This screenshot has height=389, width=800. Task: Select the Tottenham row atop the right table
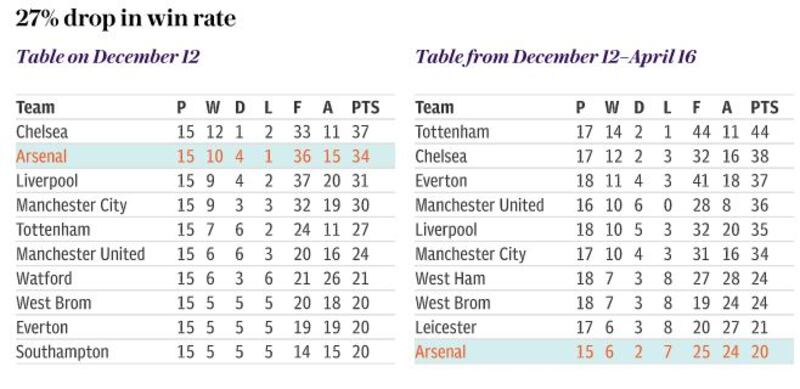(x=604, y=132)
